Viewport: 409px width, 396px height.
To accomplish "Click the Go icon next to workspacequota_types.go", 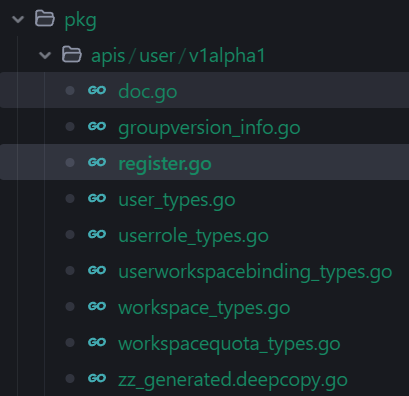I will (97, 342).
